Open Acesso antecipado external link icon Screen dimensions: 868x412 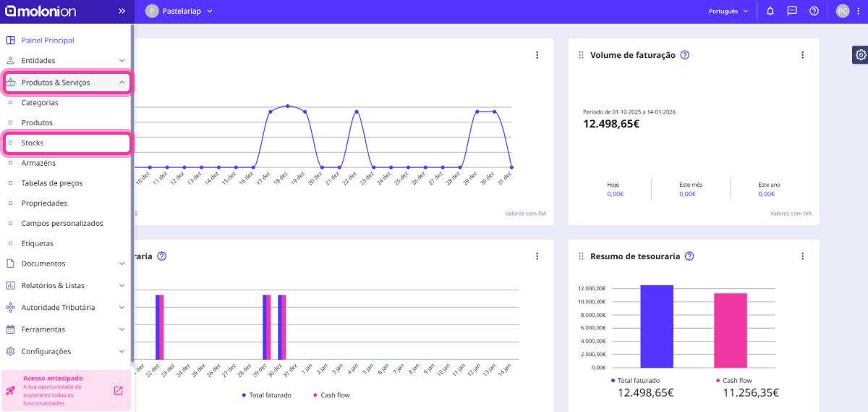(119, 390)
